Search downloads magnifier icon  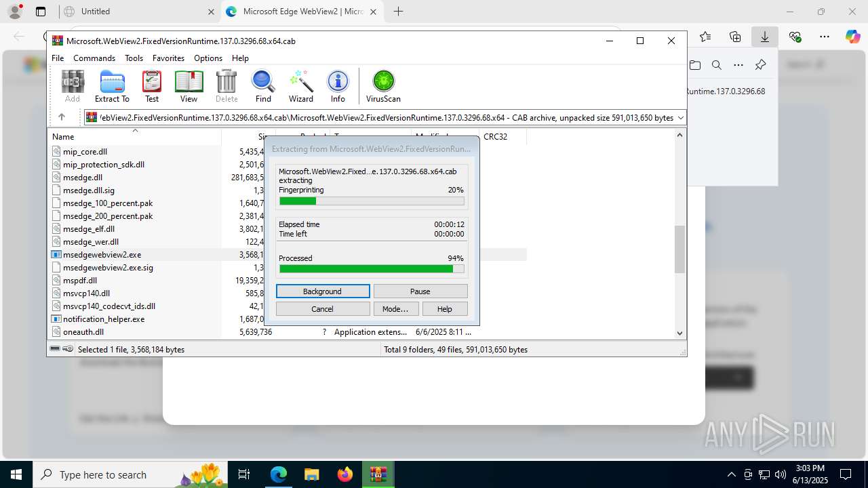(x=717, y=65)
